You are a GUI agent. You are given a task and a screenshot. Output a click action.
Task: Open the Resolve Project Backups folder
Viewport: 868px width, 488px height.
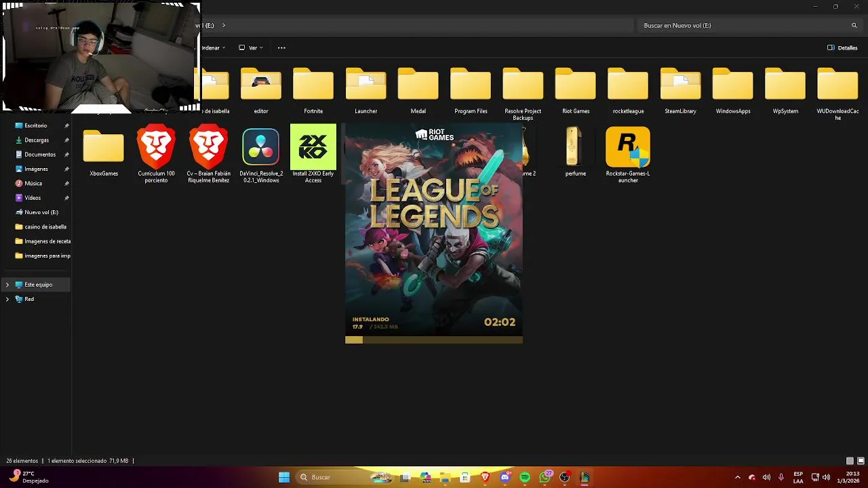coord(523,94)
